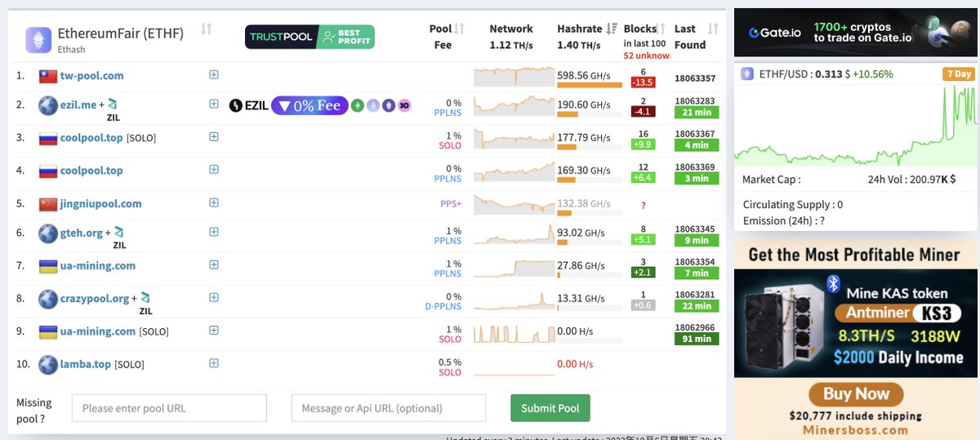Click the ETHF coin icon in price widget
This screenshot has width=980, height=440.
click(747, 73)
